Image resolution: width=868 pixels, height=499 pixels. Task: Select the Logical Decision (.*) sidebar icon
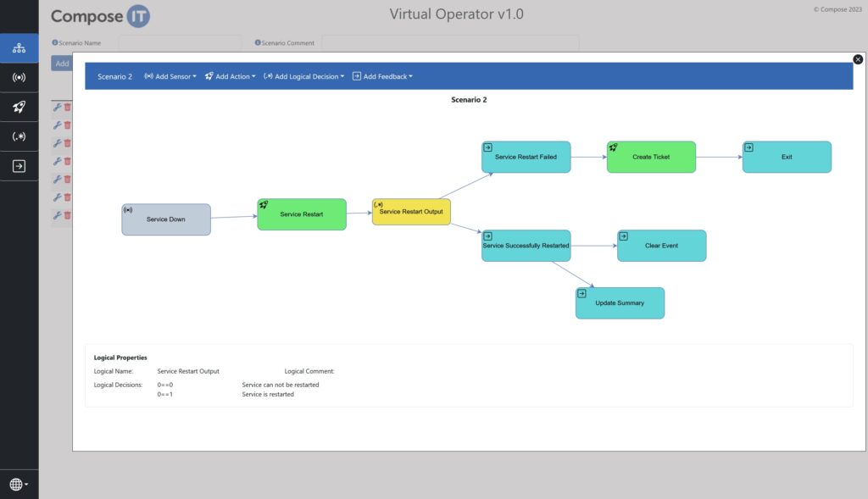19,136
